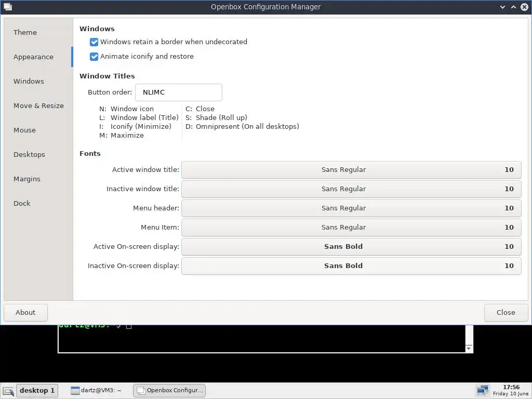Choose font for Active window title
Viewport: 532px width, 399px height.
351,170
